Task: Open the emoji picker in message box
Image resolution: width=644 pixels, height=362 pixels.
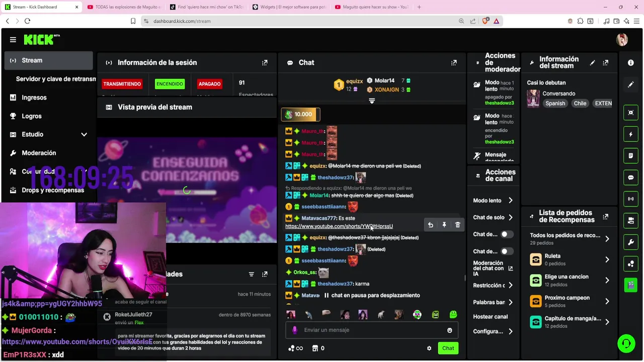Action: pos(450,330)
